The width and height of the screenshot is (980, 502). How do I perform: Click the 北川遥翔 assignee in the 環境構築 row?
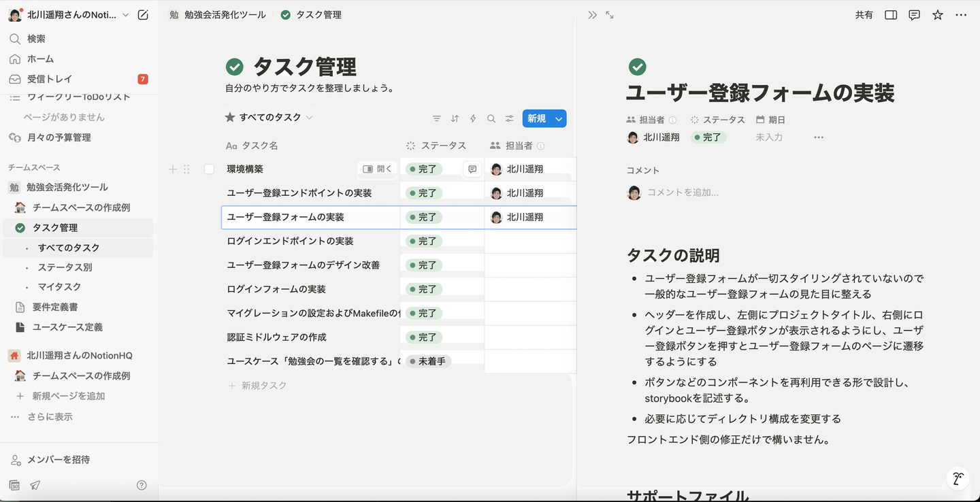pos(517,169)
